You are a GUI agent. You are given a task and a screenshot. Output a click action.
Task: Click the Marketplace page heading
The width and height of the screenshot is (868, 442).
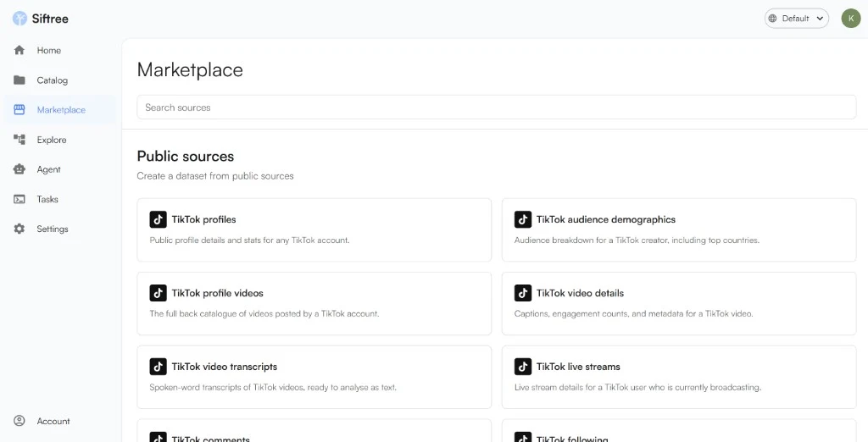[190, 70]
